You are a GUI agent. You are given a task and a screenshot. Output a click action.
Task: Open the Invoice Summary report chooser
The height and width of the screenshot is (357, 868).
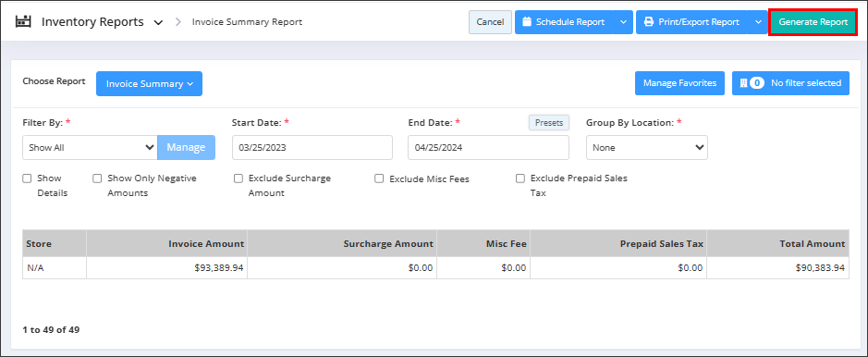(x=149, y=83)
